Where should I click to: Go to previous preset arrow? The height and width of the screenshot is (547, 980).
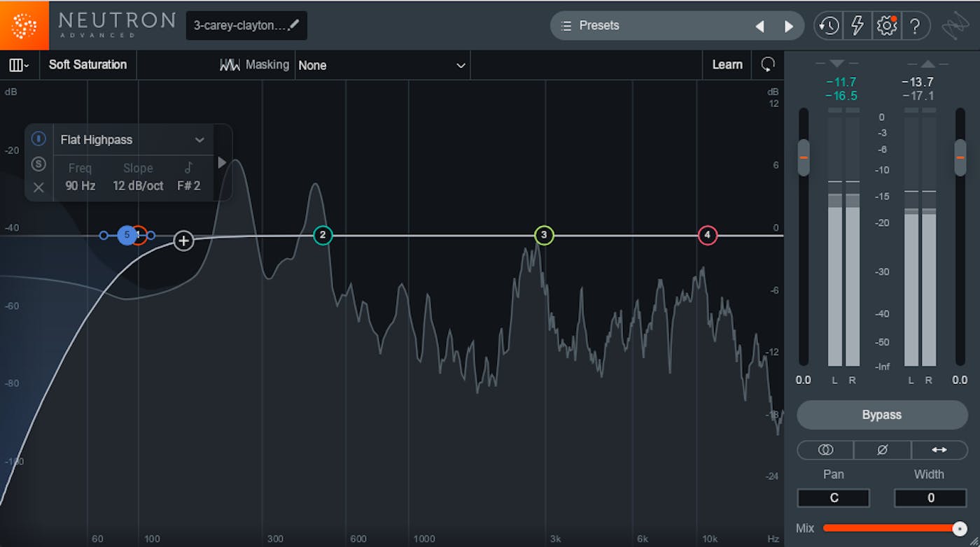[759, 26]
